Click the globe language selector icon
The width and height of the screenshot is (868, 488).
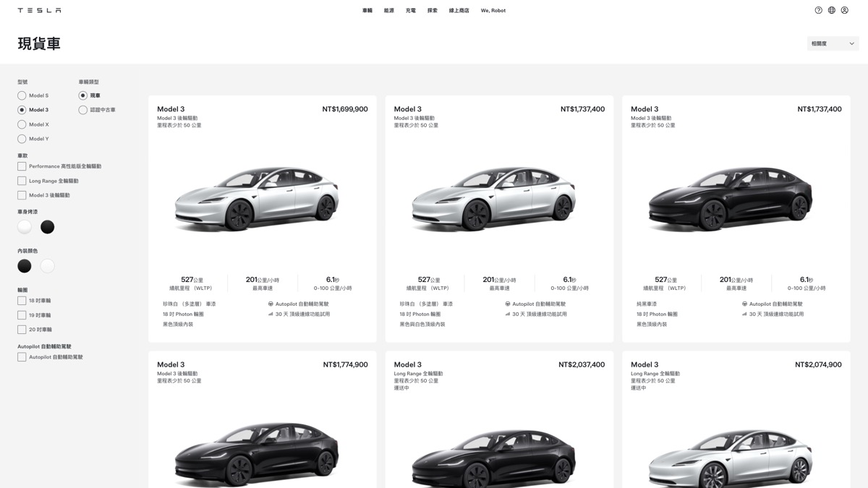(831, 10)
